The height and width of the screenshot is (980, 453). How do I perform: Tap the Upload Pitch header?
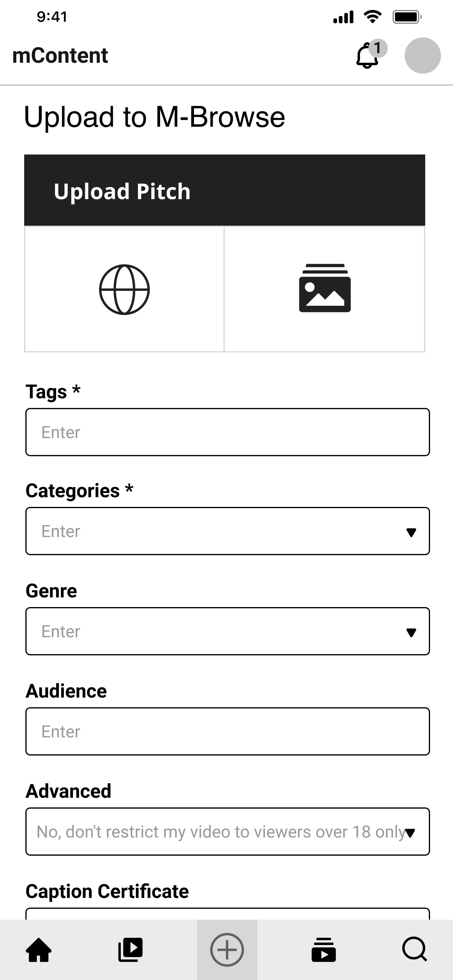225,190
